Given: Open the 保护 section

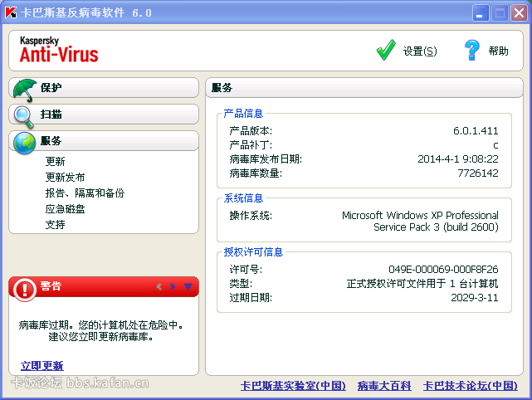Looking at the screenshot, I should coord(104,88).
